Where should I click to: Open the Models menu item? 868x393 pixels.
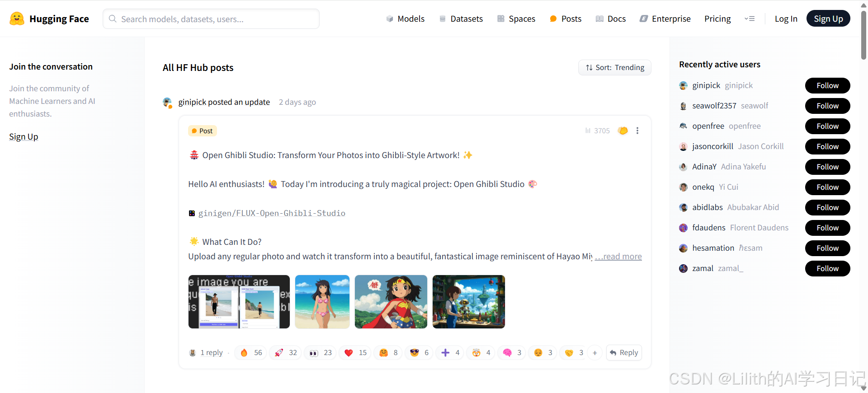pyautogui.click(x=406, y=19)
